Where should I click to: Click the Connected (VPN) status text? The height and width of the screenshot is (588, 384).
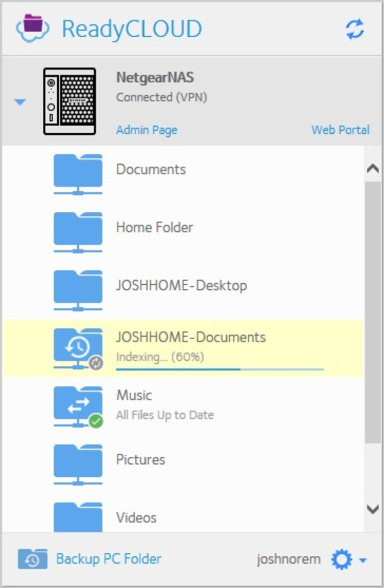(161, 97)
